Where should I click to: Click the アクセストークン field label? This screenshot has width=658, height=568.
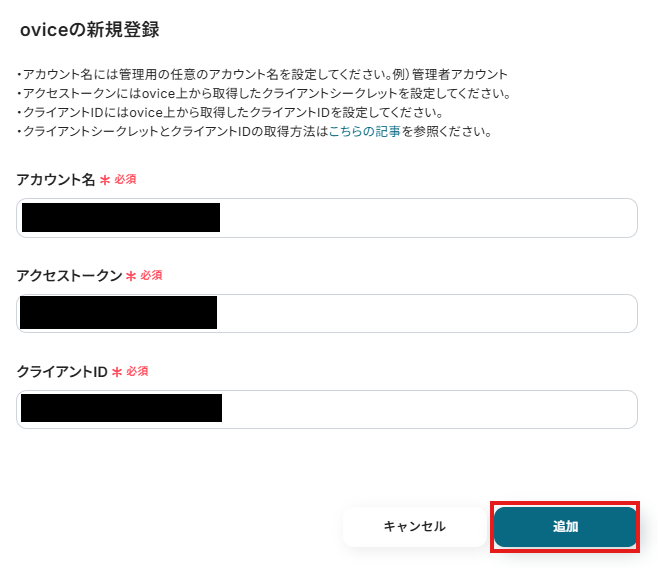pos(69,276)
